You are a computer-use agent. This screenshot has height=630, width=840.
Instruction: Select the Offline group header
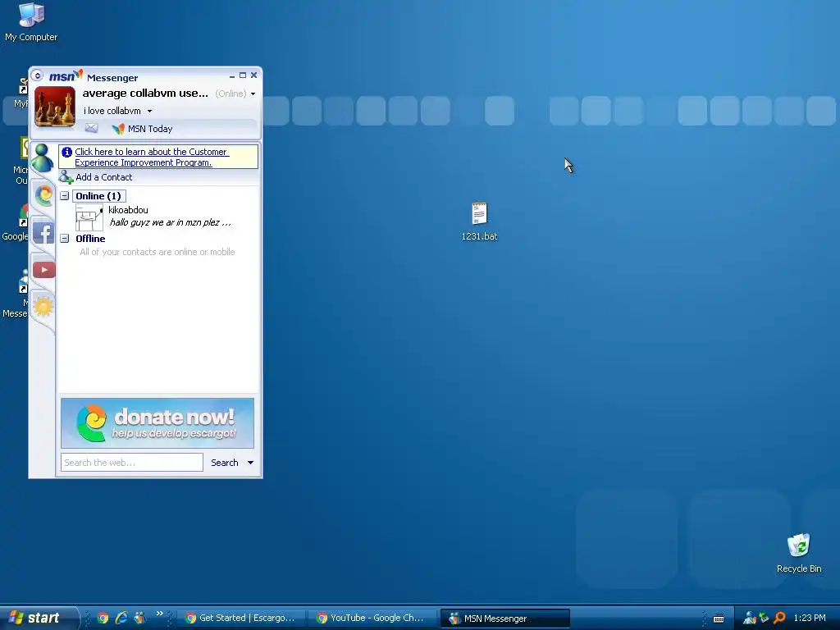coord(90,239)
